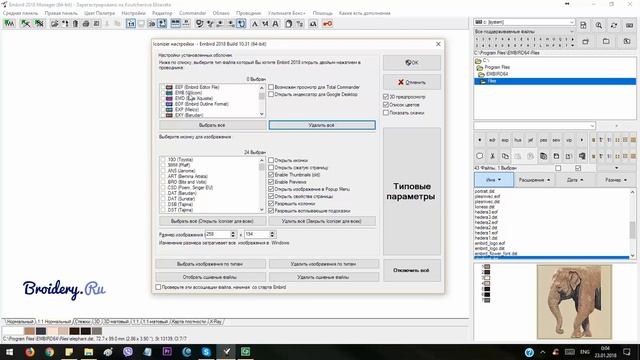Open Skype from the taskbar
The width and height of the screenshot is (640, 360).
click(206, 352)
